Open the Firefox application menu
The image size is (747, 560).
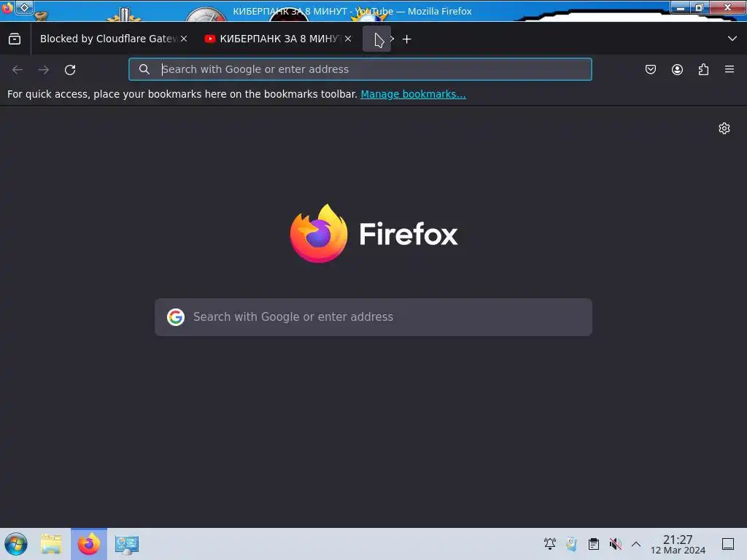(x=729, y=70)
